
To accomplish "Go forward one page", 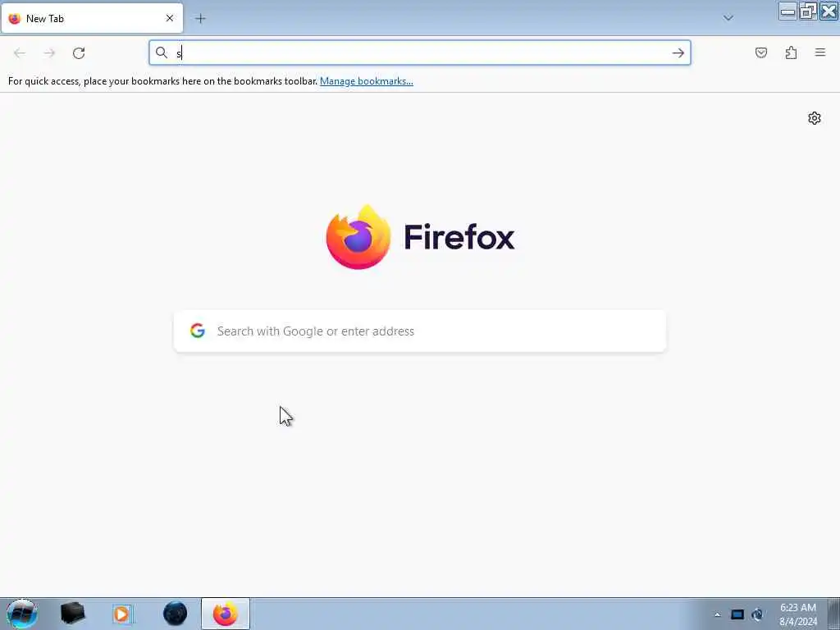I will click(x=49, y=52).
